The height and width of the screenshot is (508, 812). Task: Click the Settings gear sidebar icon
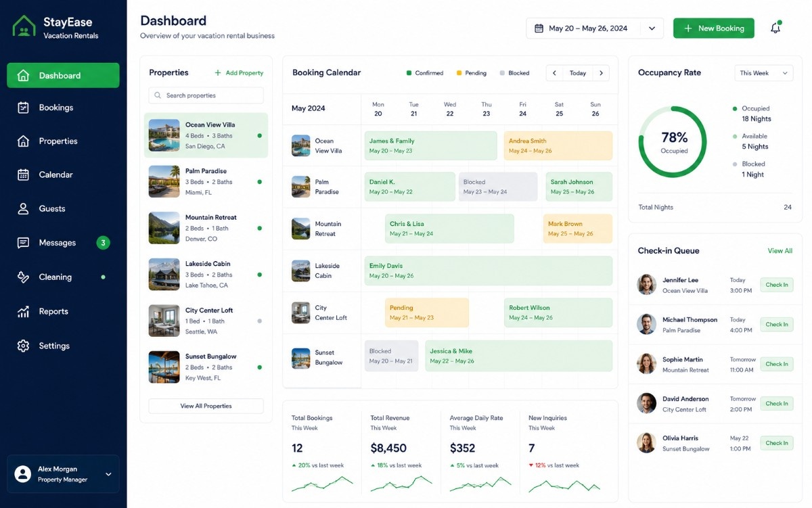23,346
